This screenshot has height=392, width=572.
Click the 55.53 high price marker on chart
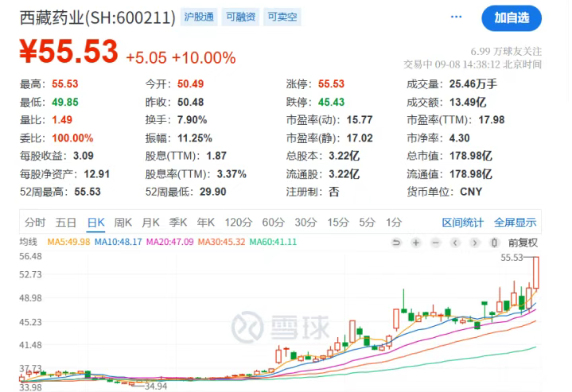point(512,258)
